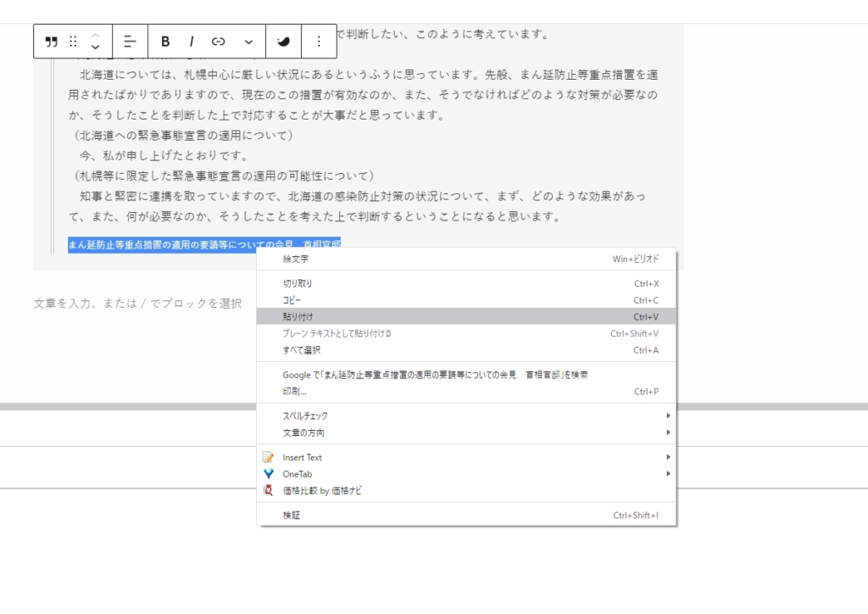Expand the more rich text controls dropdown

[248, 42]
